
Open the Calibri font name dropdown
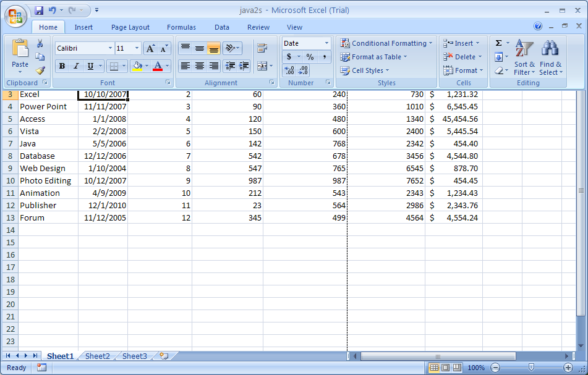110,48
